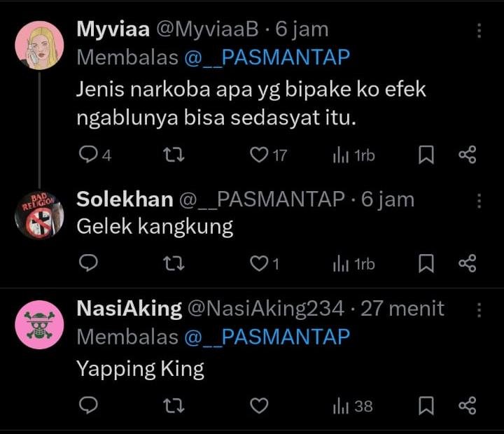Open Myviaa's profile picture
Viewport: 504px width, 434px height.
(x=39, y=45)
